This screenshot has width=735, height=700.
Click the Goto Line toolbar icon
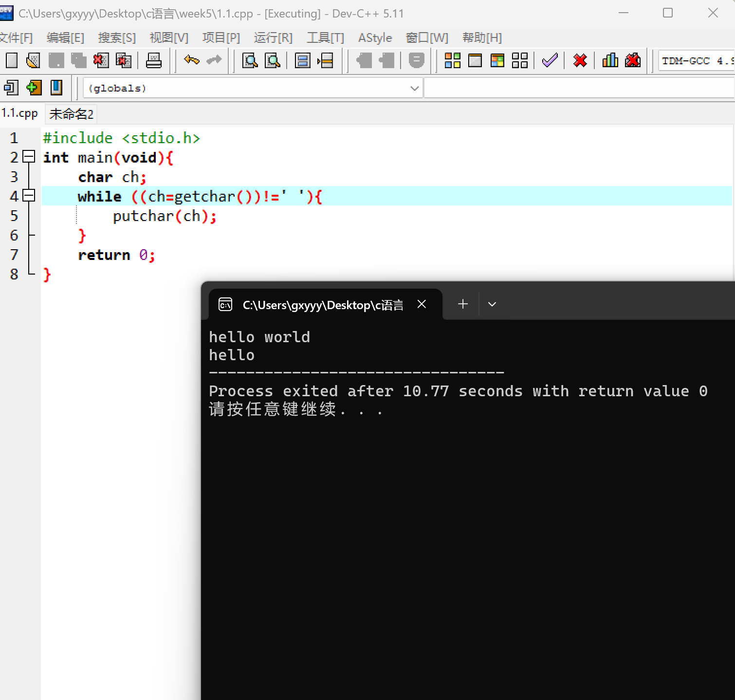(325, 61)
